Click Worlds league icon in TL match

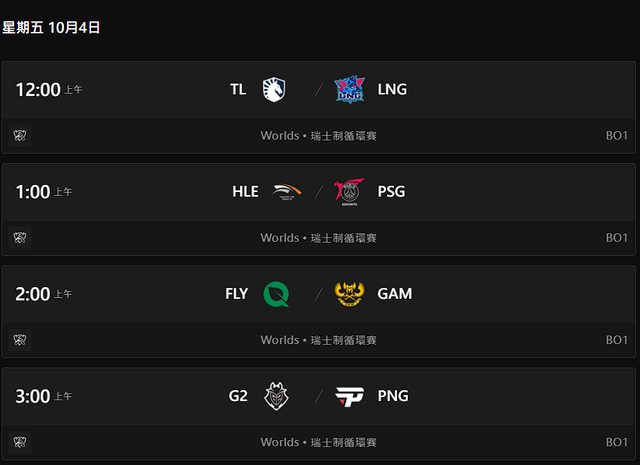coord(20,136)
